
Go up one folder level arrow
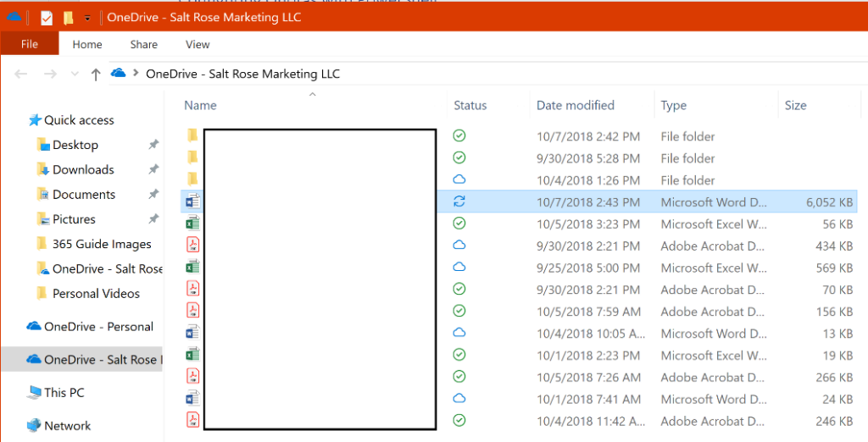pos(95,75)
